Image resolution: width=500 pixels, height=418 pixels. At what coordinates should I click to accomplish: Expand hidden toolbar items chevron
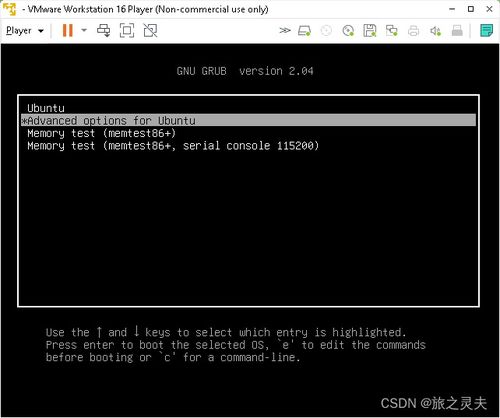[285, 31]
